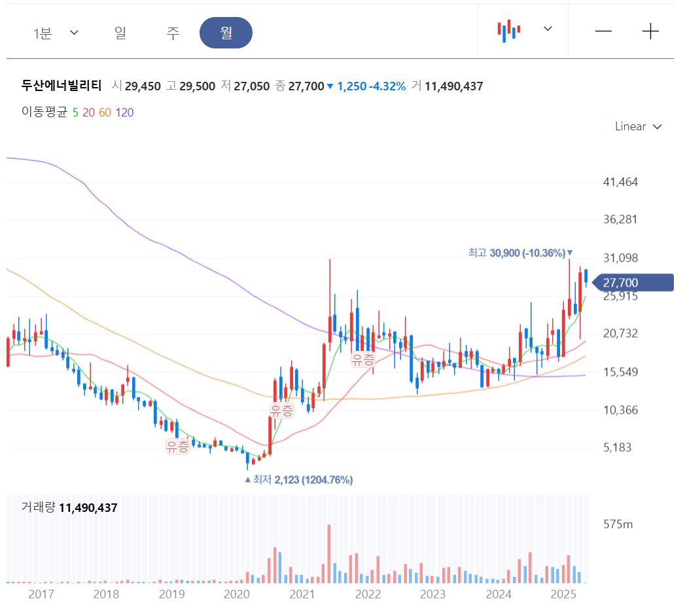Open the 1분 minute interval dropdown

tap(56, 33)
